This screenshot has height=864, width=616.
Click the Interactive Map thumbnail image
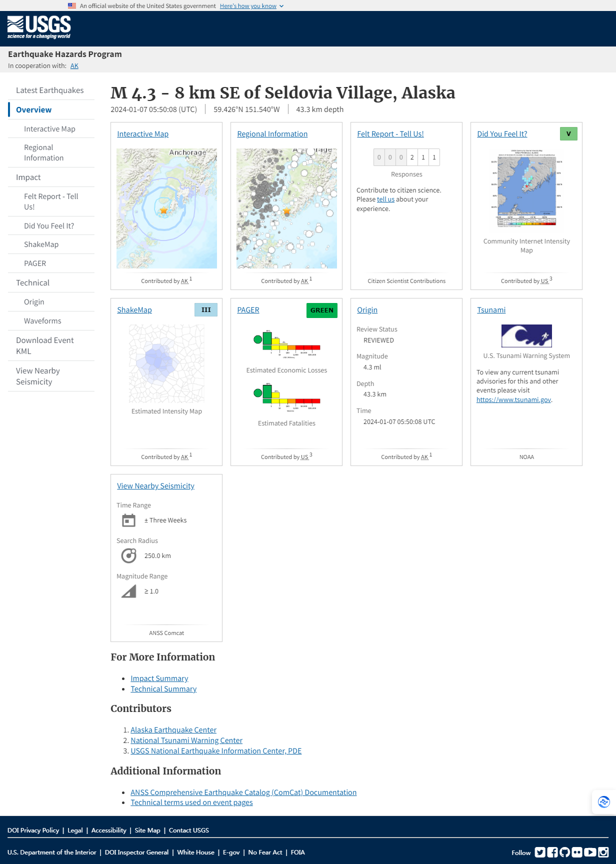[167, 208]
